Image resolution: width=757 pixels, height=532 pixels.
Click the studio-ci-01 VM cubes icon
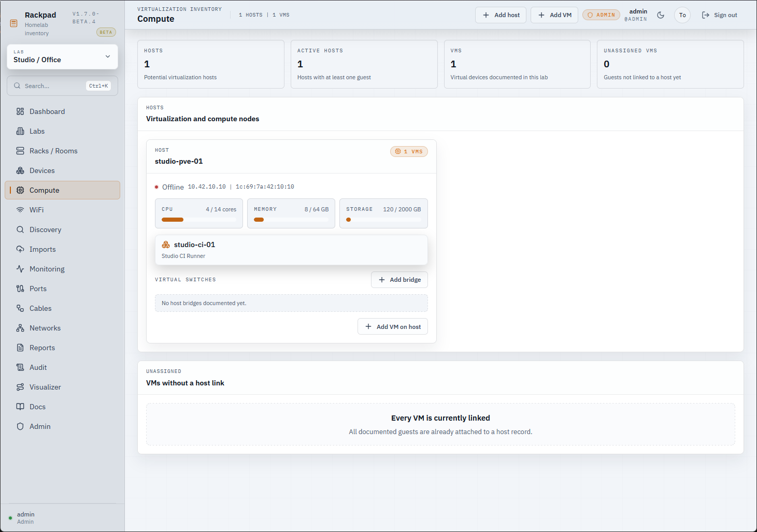(166, 245)
